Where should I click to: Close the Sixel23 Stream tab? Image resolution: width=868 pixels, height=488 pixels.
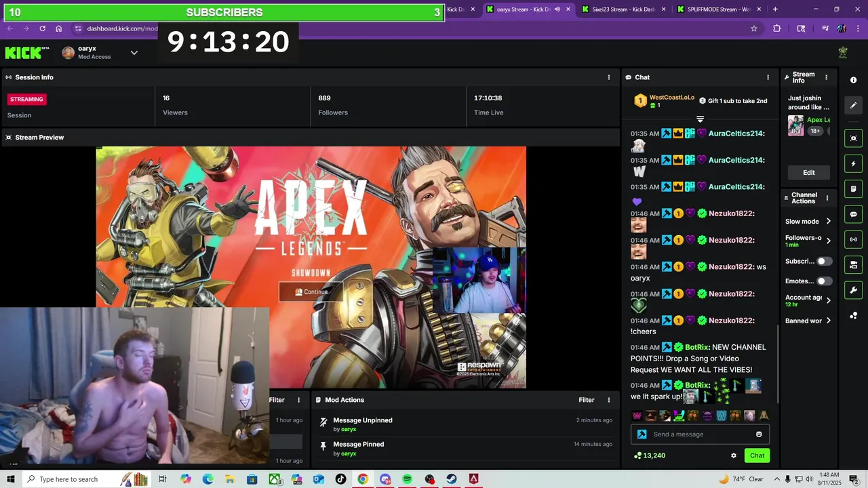point(663,9)
